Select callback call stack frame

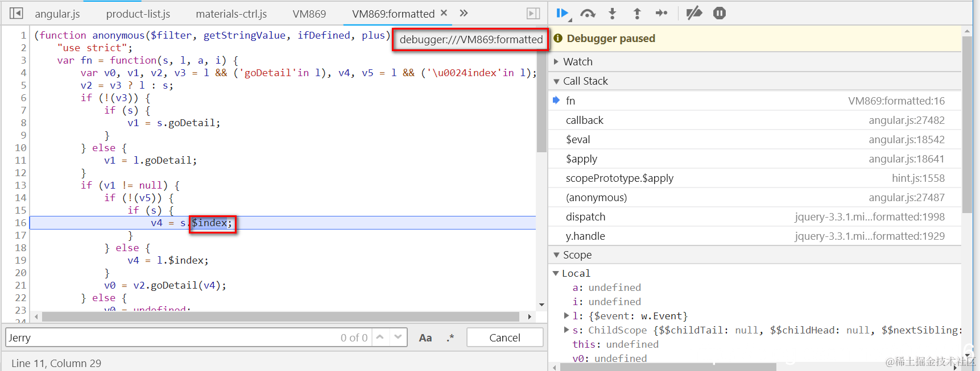tap(754, 120)
